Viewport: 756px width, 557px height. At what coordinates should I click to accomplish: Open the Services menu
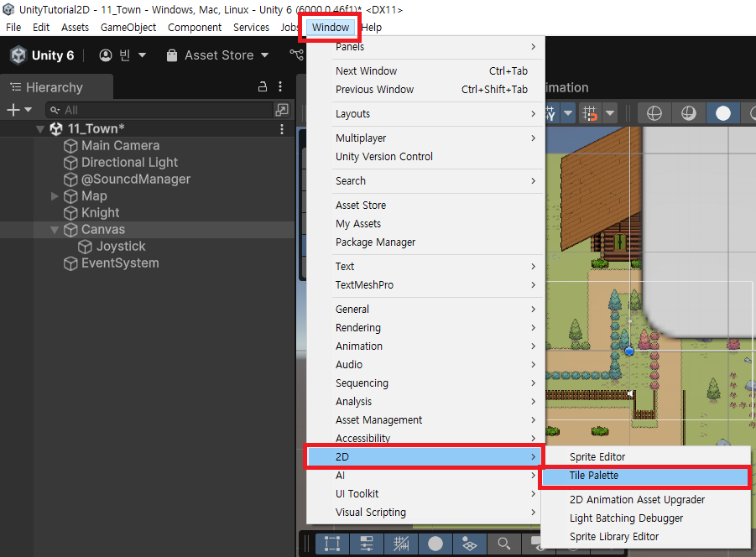[x=251, y=28]
